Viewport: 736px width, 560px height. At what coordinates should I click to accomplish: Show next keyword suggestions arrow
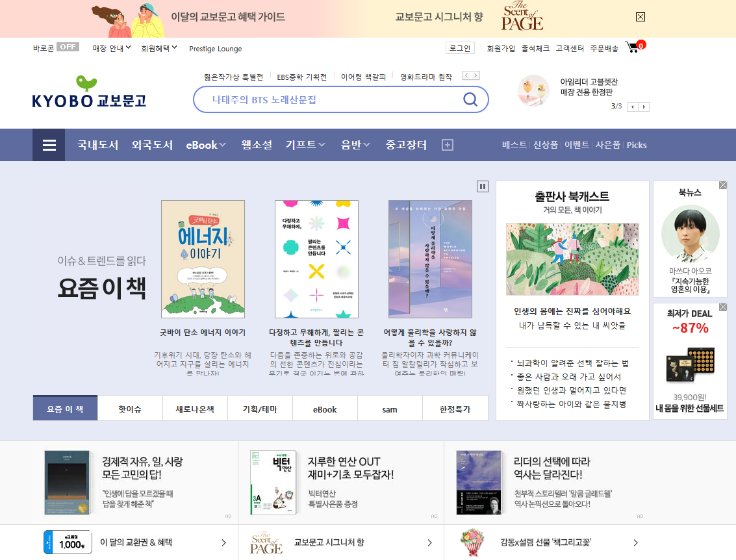point(476,75)
